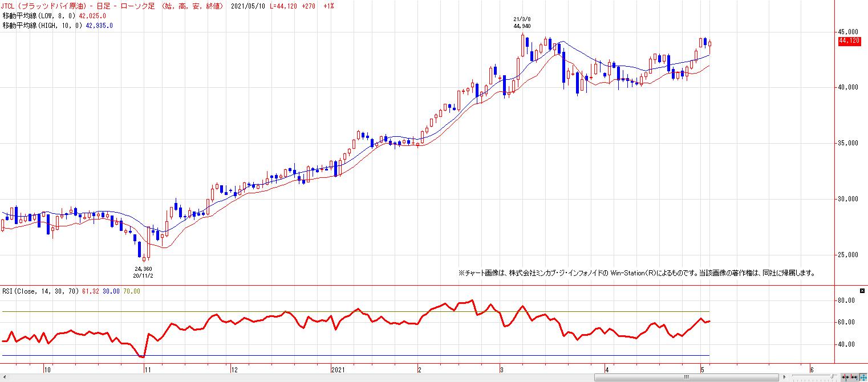The image size is (868, 382).
Task: Move the chart zoom slider handle
Action: [832, 376]
